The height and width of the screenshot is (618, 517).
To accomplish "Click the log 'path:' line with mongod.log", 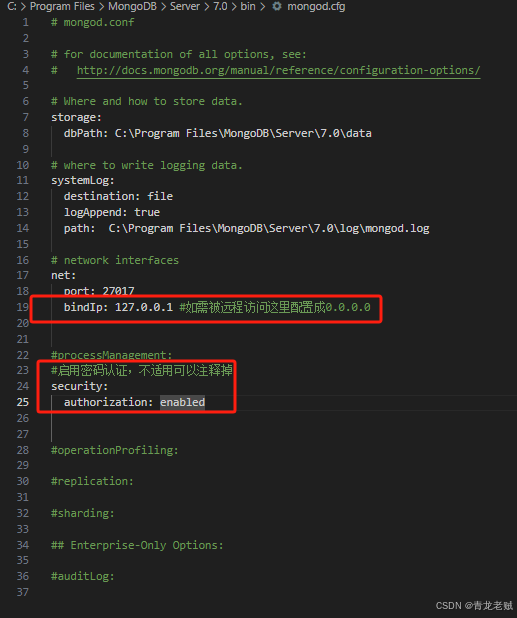I will 246,228.
